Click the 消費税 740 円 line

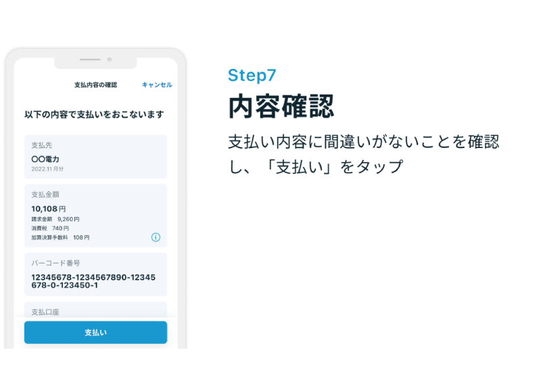[x=50, y=228]
